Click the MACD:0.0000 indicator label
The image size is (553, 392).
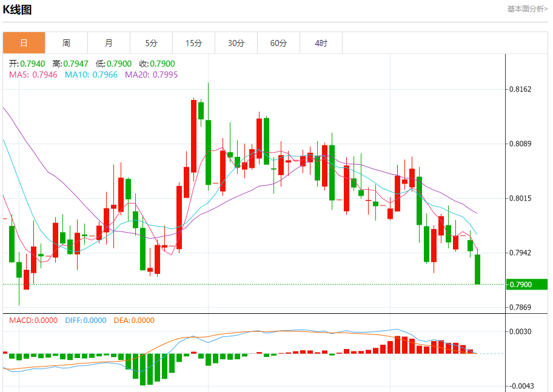click(x=33, y=321)
